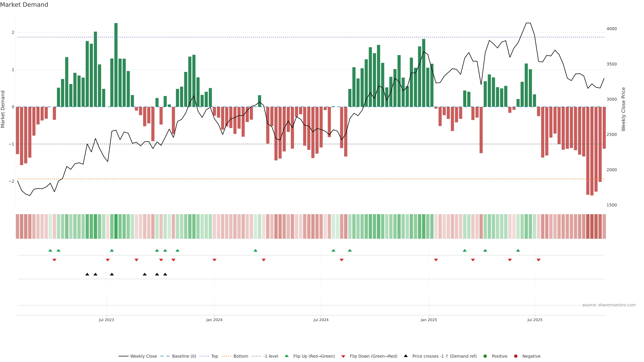Click the source sharemaestro.com text
The image size is (644, 362).
tap(609, 305)
